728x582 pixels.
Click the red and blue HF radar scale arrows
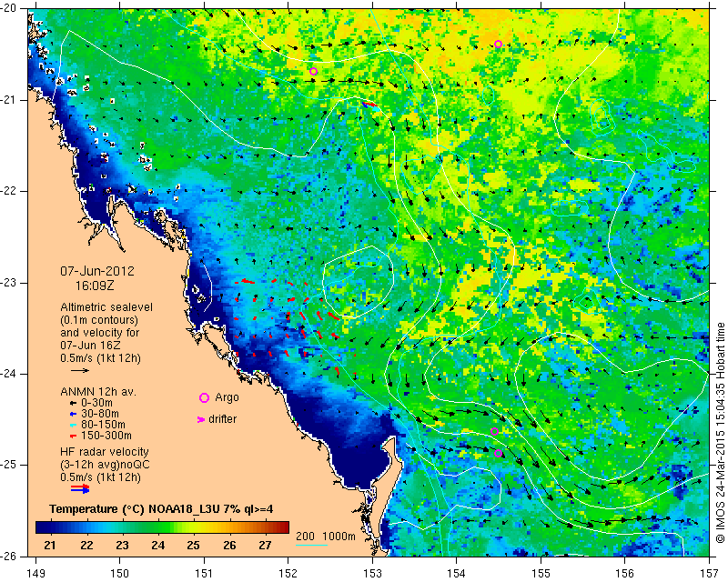(x=80, y=488)
